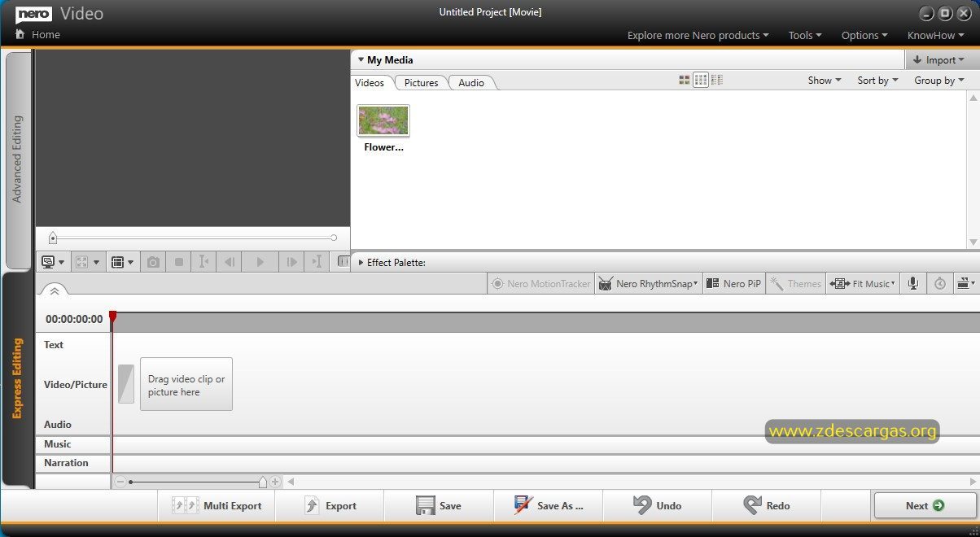Move the preview position slider handle
Image resolution: width=980 pixels, height=537 pixels.
click(x=53, y=238)
